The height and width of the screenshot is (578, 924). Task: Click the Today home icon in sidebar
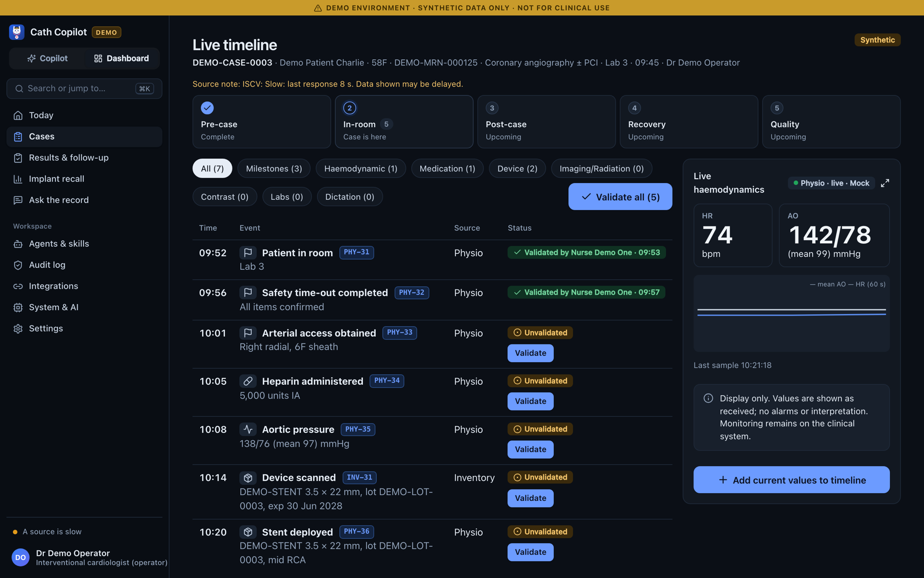[18, 116]
